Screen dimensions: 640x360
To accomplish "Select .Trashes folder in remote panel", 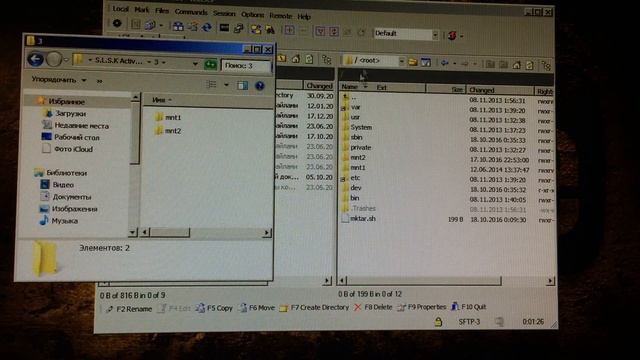I will [358, 208].
